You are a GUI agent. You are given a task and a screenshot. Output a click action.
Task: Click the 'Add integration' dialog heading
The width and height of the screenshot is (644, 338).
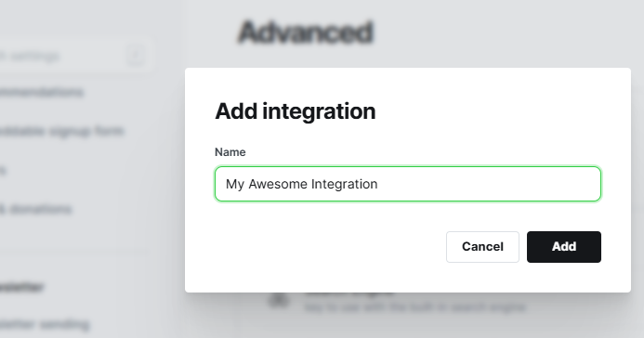click(295, 111)
